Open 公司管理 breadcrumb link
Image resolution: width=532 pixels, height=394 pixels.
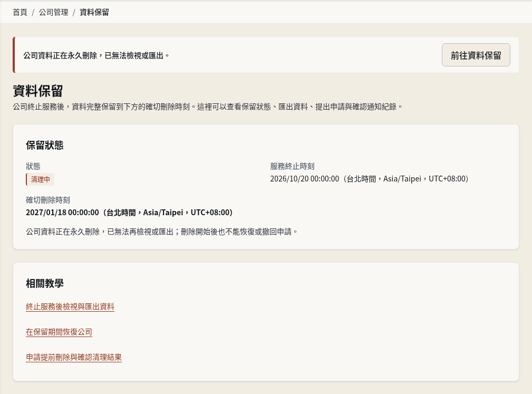54,13
